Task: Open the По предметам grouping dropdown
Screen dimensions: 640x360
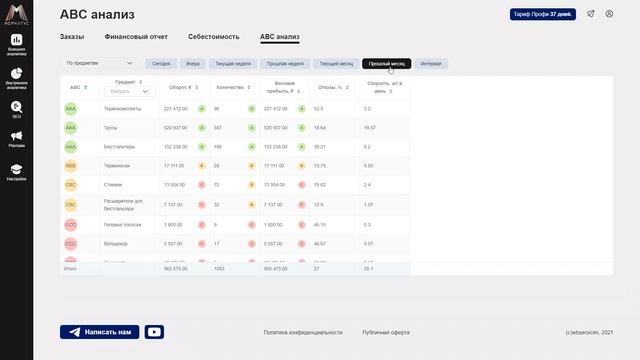Action: 99,63
